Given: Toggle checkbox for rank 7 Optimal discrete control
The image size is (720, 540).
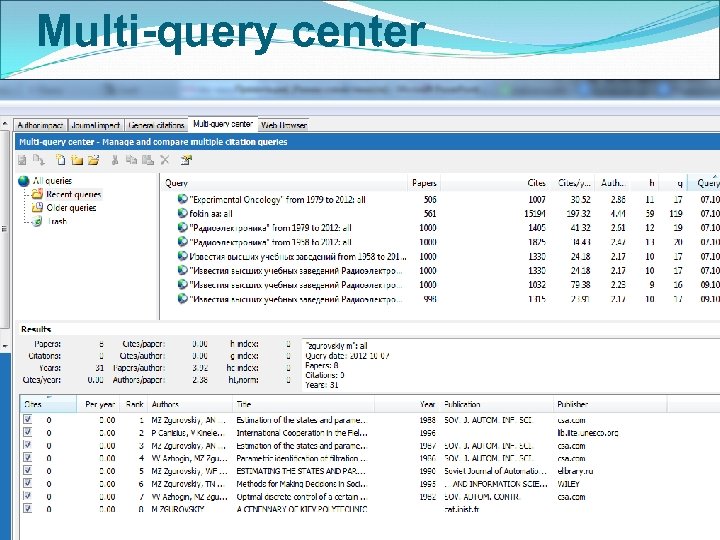Looking at the screenshot, I should point(28,496).
